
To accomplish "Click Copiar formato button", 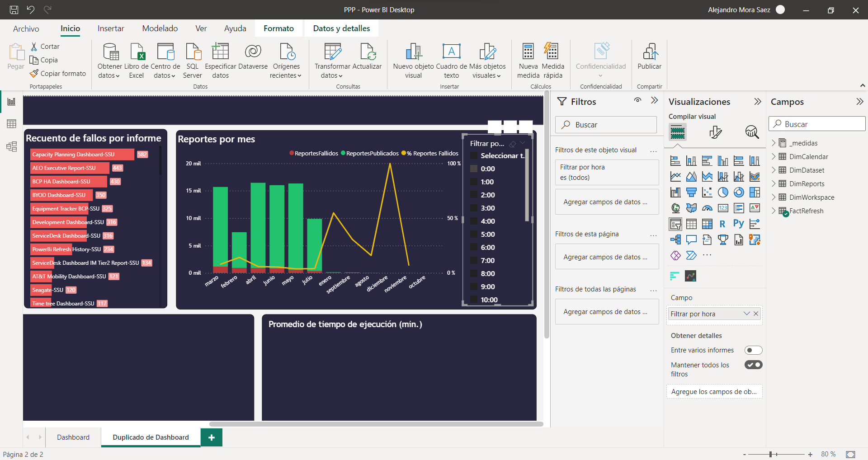I will click(x=58, y=73).
